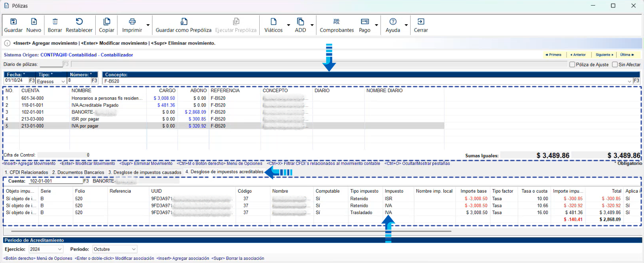Open Comprobantes XML icon

[336, 22]
